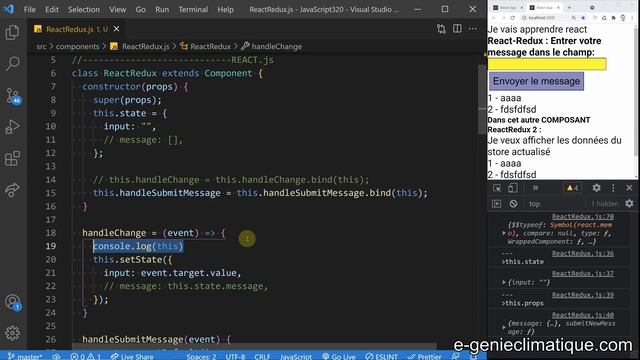Open the File menu
The height and width of the screenshot is (360, 640).
tap(29, 9)
